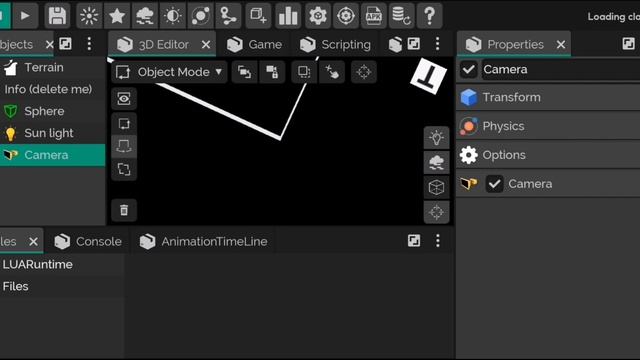
Task: Select Sphere in the objects list
Action: pos(52,111)
